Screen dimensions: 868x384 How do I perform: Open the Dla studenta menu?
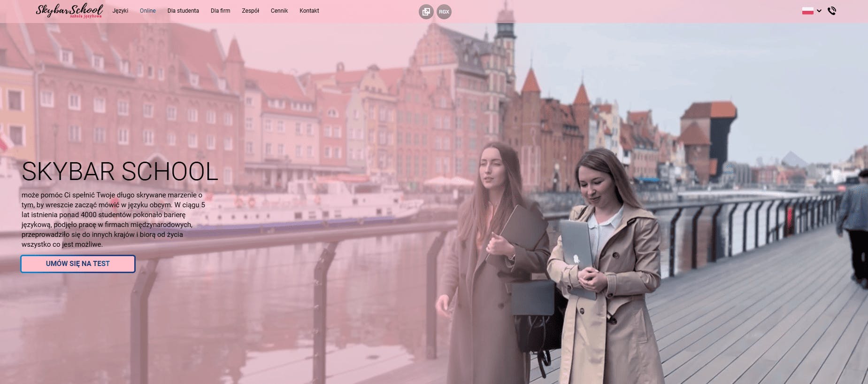pyautogui.click(x=183, y=11)
